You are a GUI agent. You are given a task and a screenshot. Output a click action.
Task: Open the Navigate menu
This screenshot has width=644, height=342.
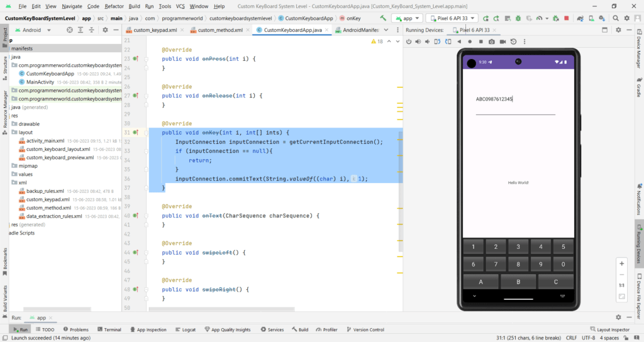pyautogui.click(x=72, y=6)
